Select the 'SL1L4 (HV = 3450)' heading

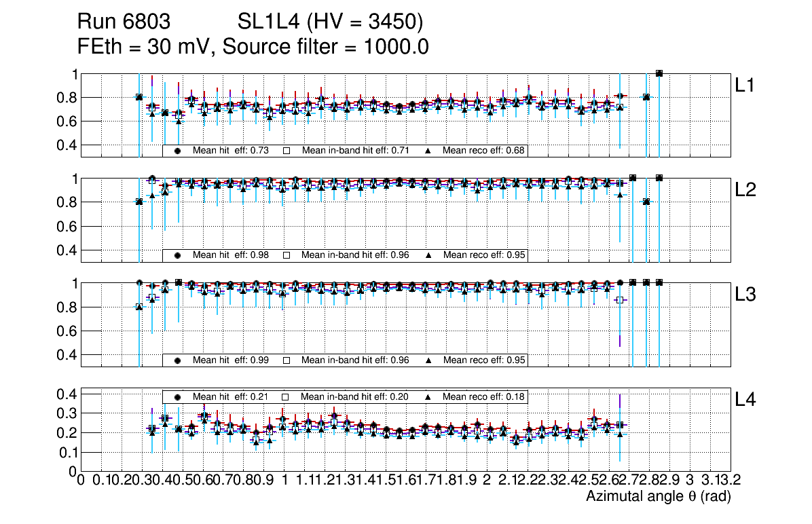[330, 22]
